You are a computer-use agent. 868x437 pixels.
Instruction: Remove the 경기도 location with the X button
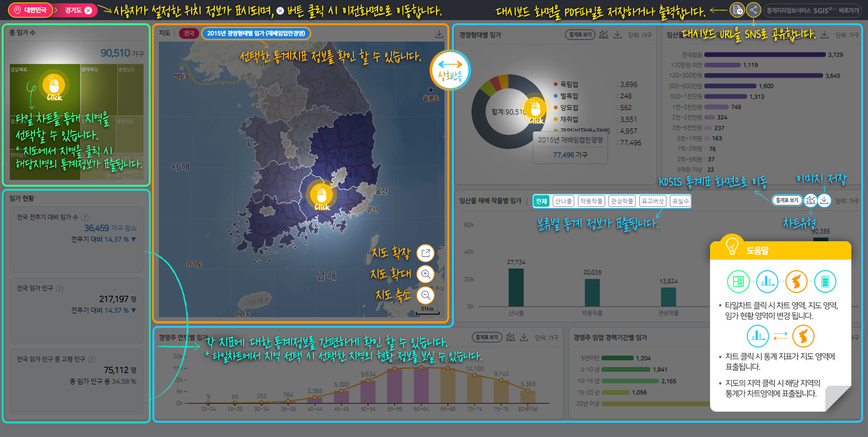(89, 10)
